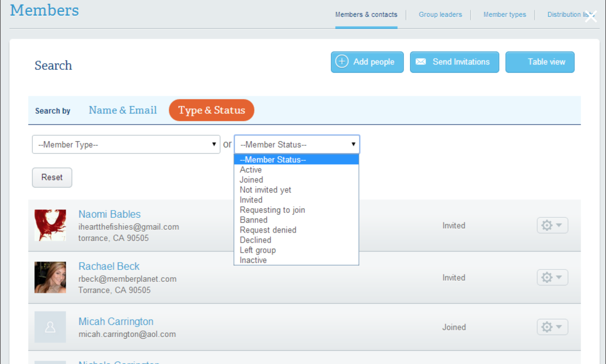
Task: Pick "Inactive" in Member Status list
Action: 253,260
